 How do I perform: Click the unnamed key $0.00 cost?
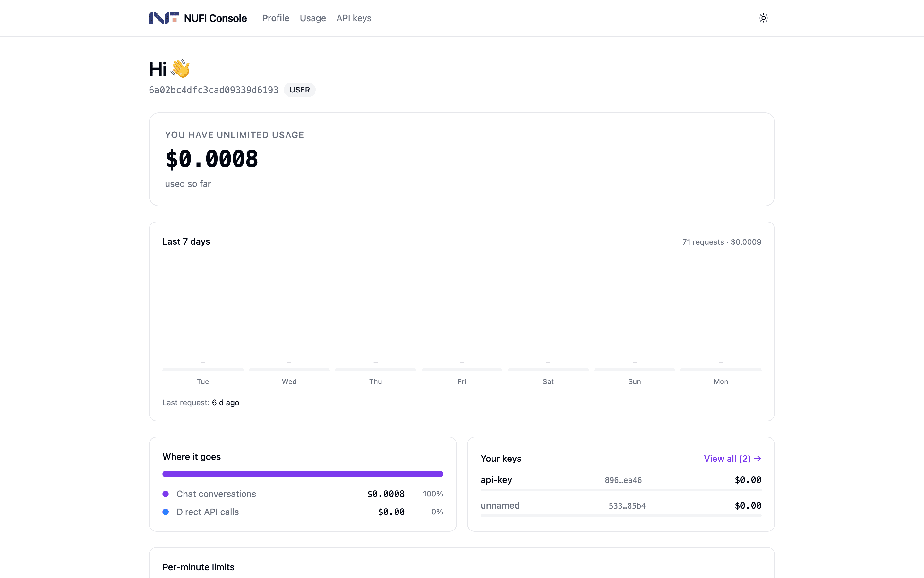pyautogui.click(x=748, y=505)
